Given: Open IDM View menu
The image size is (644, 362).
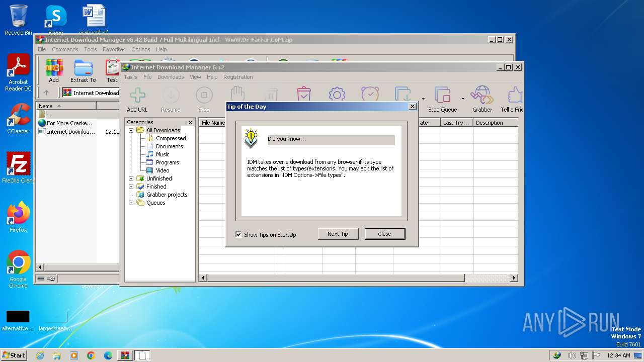Looking at the screenshot, I should (195, 77).
